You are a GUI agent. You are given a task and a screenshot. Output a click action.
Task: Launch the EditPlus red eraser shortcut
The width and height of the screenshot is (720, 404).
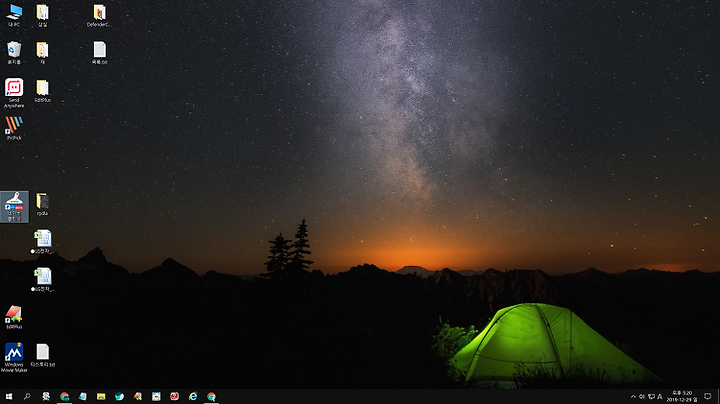coord(14,317)
